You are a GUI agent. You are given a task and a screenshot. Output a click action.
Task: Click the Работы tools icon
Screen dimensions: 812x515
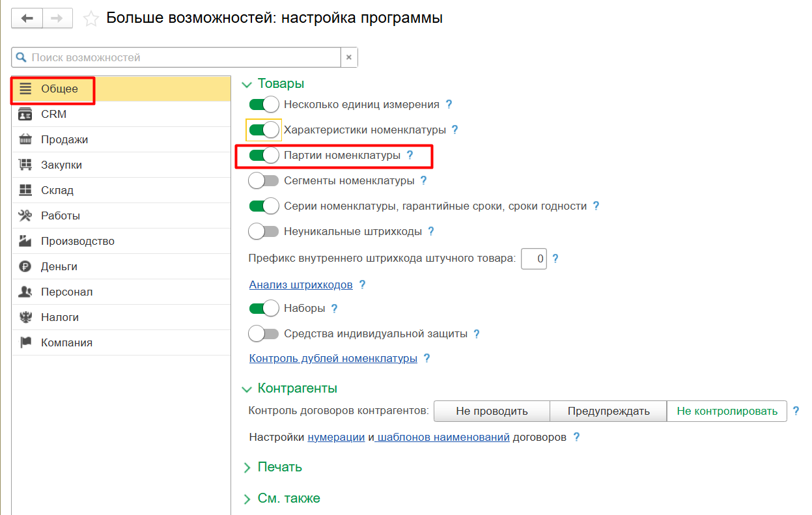coord(25,216)
